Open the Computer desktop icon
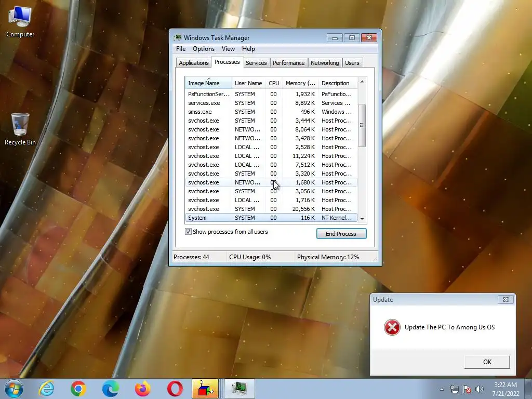532x399 pixels. (20, 22)
